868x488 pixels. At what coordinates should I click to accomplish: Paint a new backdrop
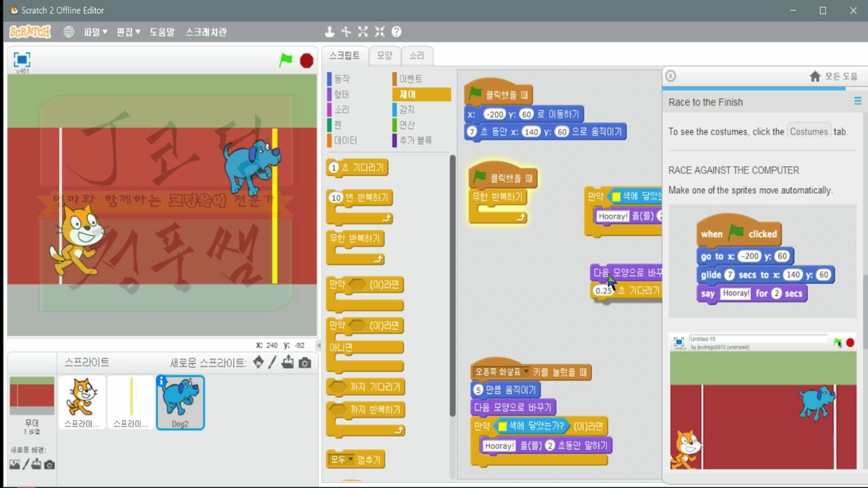(26, 464)
